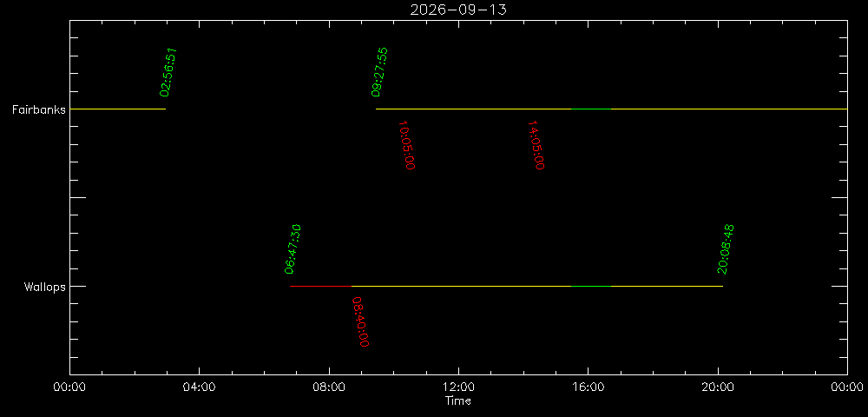
Task: Select the red segment of Wallops line
Action: [x=320, y=287]
